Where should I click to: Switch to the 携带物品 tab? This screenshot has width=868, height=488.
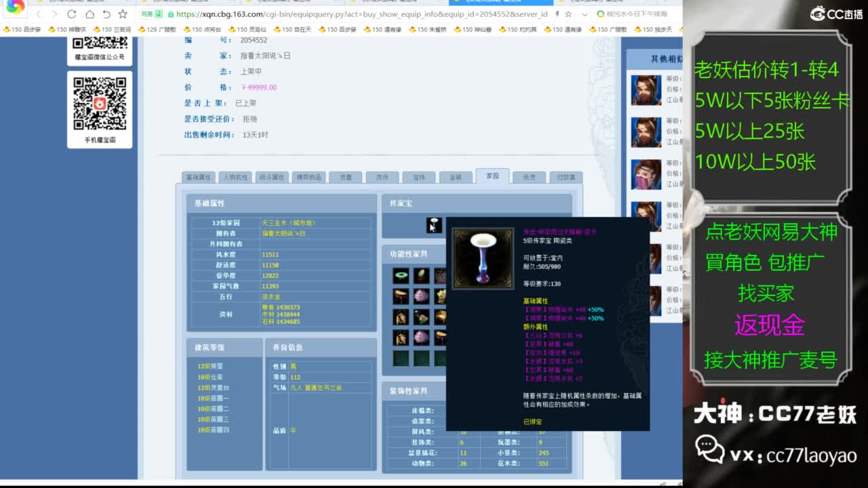point(309,177)
